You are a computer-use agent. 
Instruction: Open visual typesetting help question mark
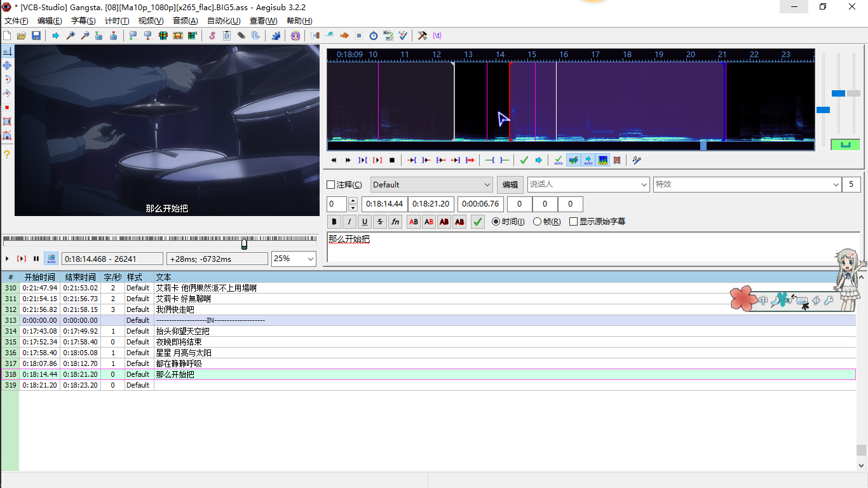coord(7,154)
